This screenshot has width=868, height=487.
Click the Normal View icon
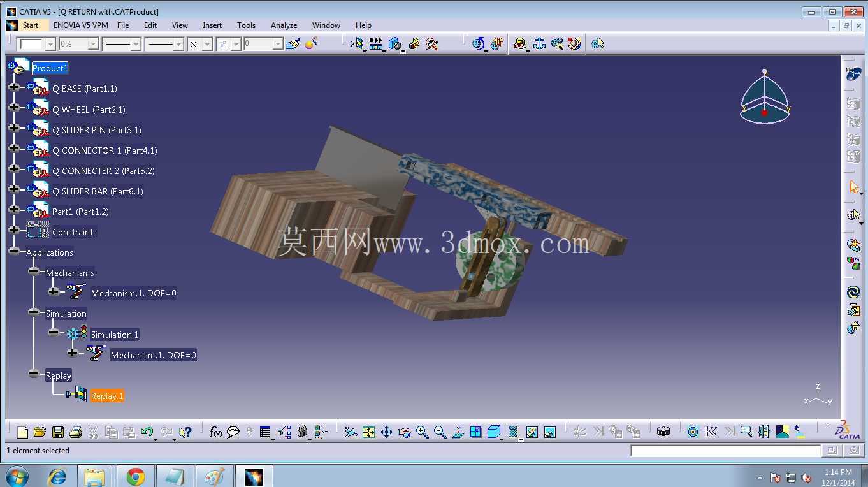coord(458,432)
